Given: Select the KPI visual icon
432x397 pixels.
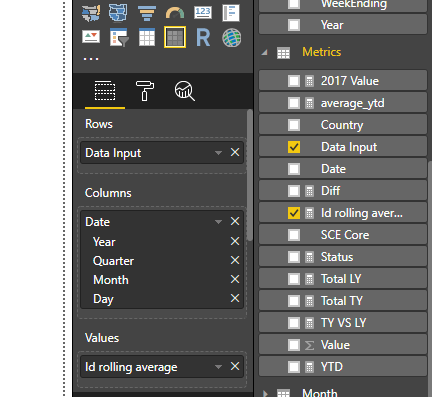Looking at the screenshot, I should point(91,37).
